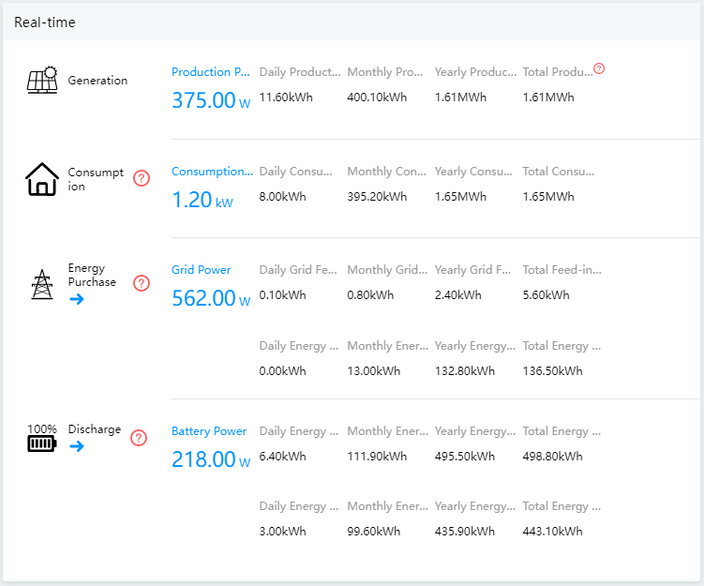Open the help icon beside Energy Purchase
704x586 pixels.
(x=141, y=283)
